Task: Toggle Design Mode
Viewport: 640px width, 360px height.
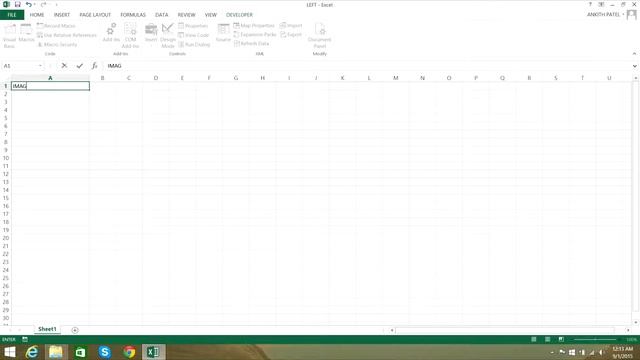Action: coord(168,35)
